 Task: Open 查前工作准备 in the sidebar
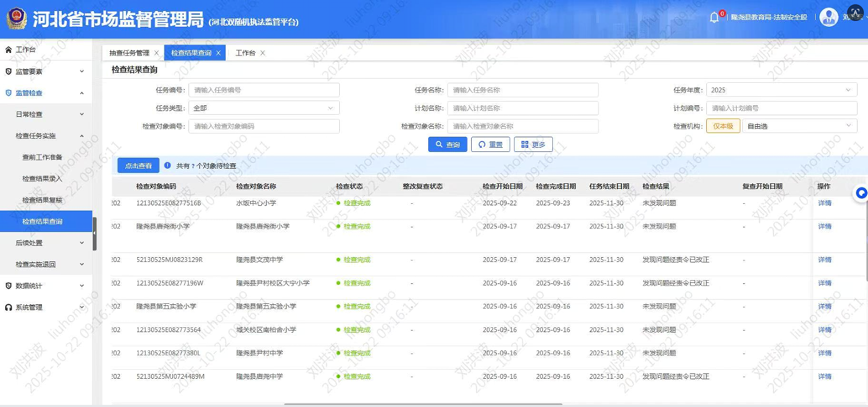tap(42, 157)
